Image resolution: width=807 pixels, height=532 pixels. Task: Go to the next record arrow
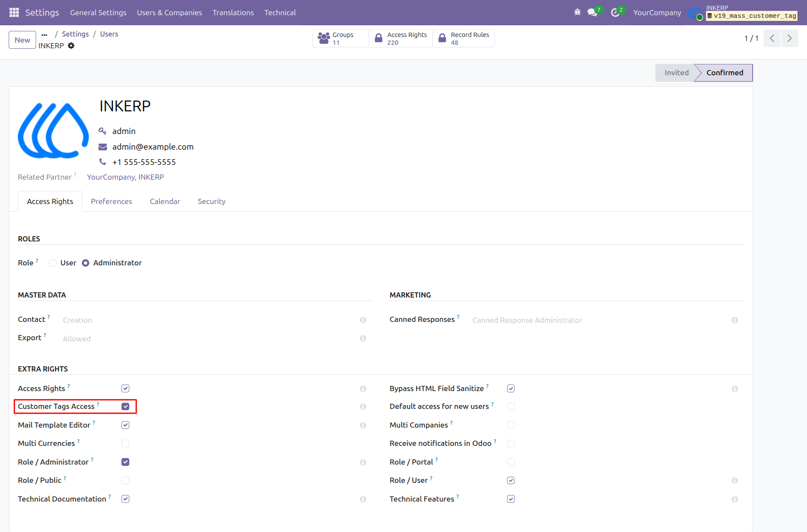[x=790, y=38]
